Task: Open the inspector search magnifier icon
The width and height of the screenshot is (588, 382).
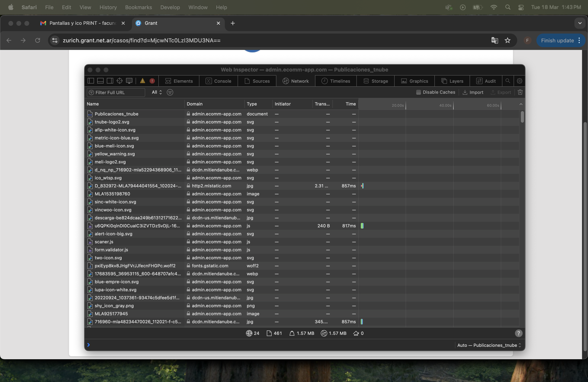Action: click(508, 81)
